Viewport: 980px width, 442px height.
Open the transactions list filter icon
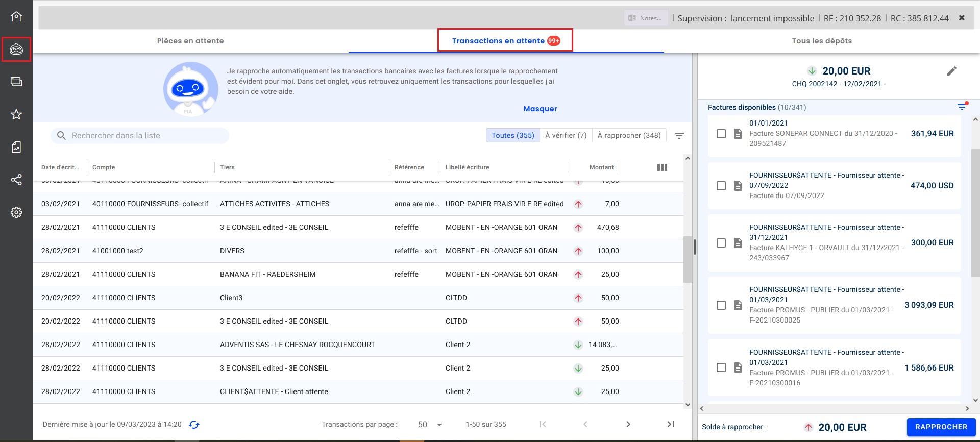pos(679,136)
